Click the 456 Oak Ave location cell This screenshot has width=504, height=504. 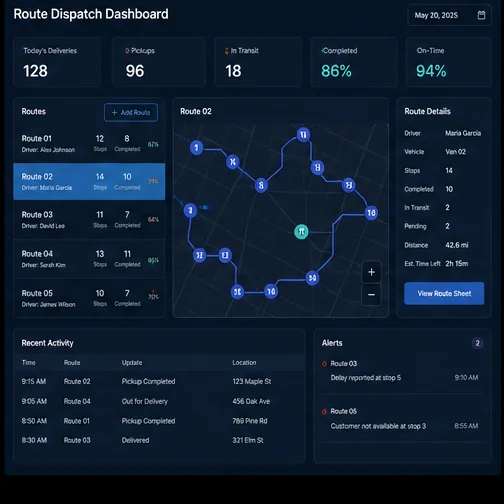tap(251, 401)
